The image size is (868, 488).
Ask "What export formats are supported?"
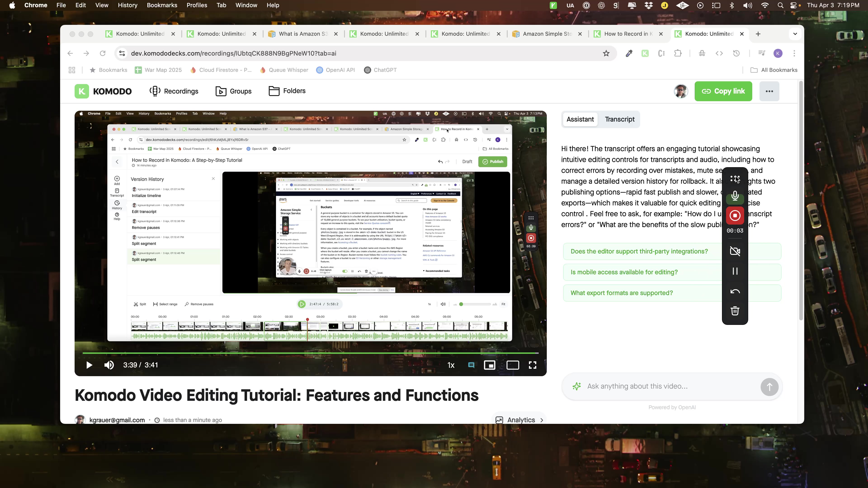coord(621,293)
